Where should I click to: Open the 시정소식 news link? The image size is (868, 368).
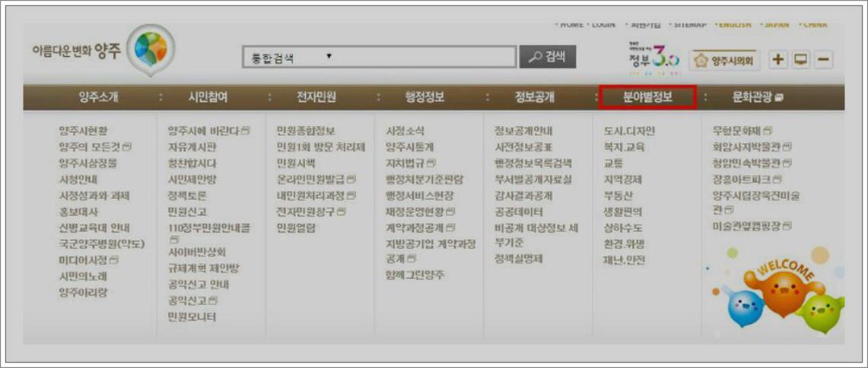[405, 131]
